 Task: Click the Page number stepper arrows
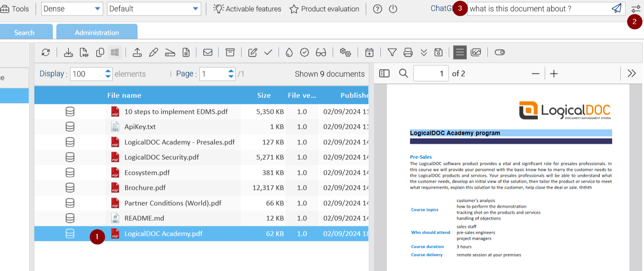pyautogui.click(x=231, y=74)
